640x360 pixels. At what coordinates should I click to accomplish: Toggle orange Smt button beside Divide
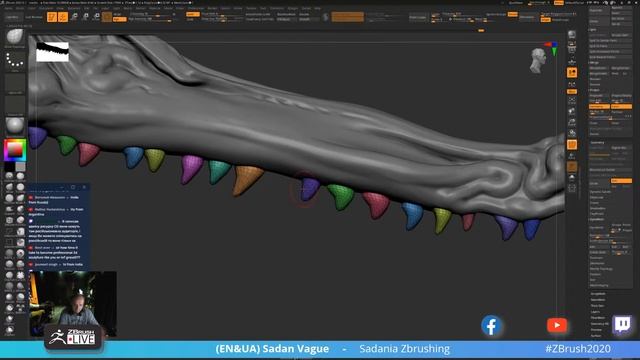tap(621, 180)
